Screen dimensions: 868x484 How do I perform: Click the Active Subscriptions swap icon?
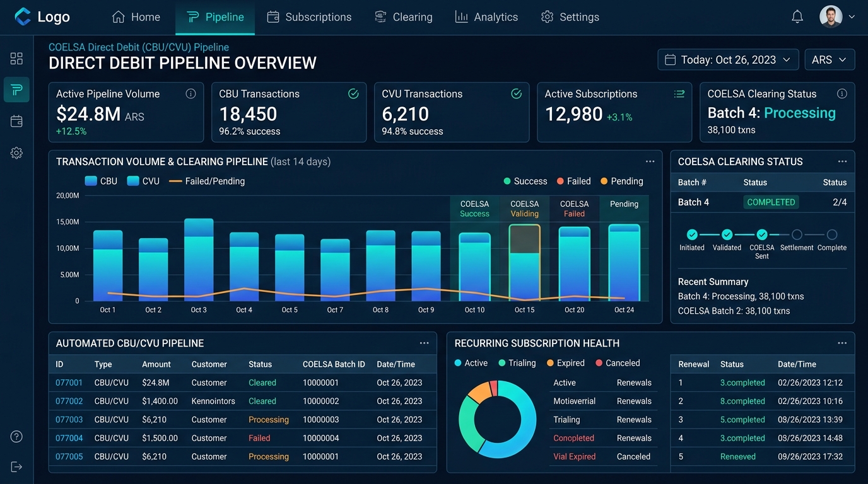[x=679, y=94]
